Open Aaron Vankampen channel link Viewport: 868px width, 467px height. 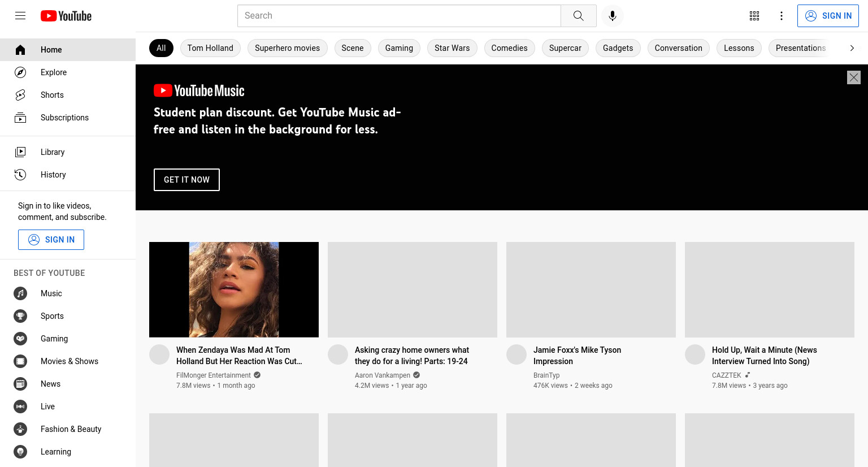tap(383, 375)
